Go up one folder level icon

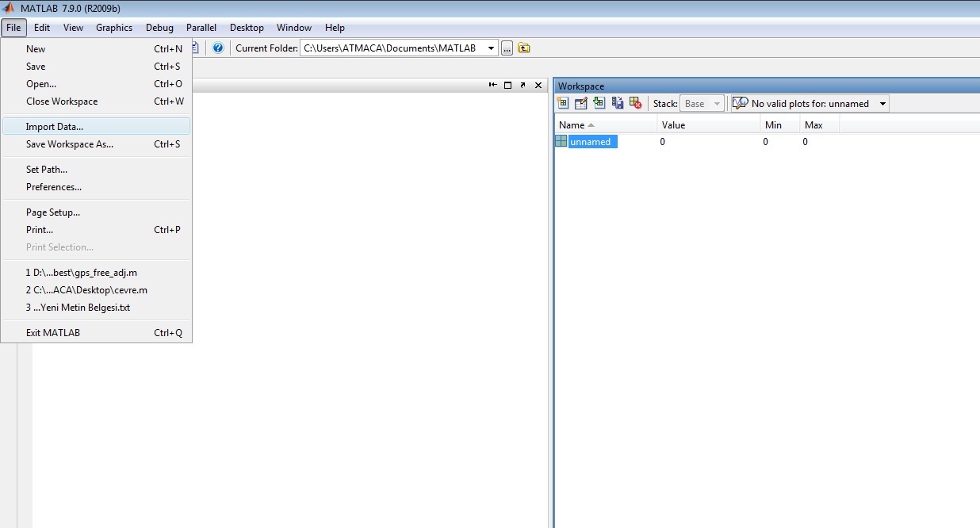tap(524, 48)
